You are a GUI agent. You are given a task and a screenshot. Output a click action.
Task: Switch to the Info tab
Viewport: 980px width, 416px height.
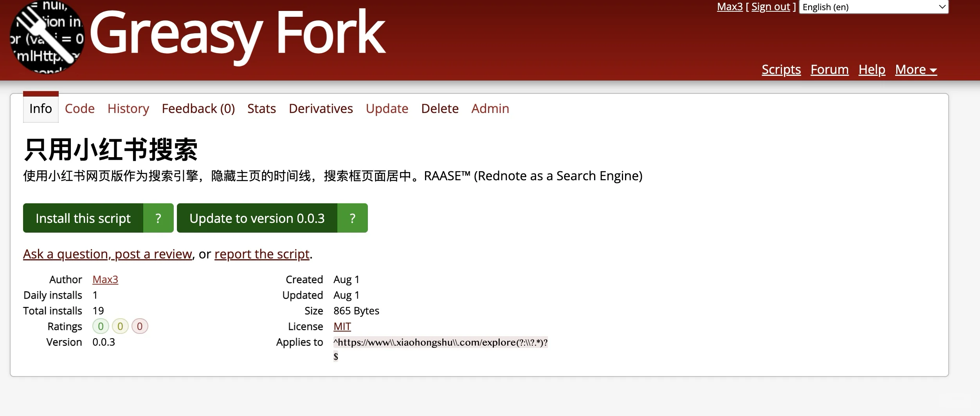coord(41,108)
